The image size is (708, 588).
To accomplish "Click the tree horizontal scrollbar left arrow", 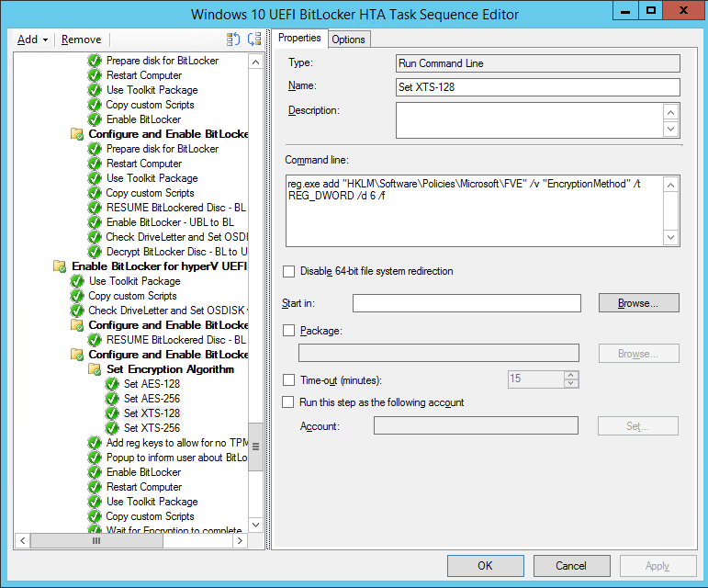I will [22, 540].
